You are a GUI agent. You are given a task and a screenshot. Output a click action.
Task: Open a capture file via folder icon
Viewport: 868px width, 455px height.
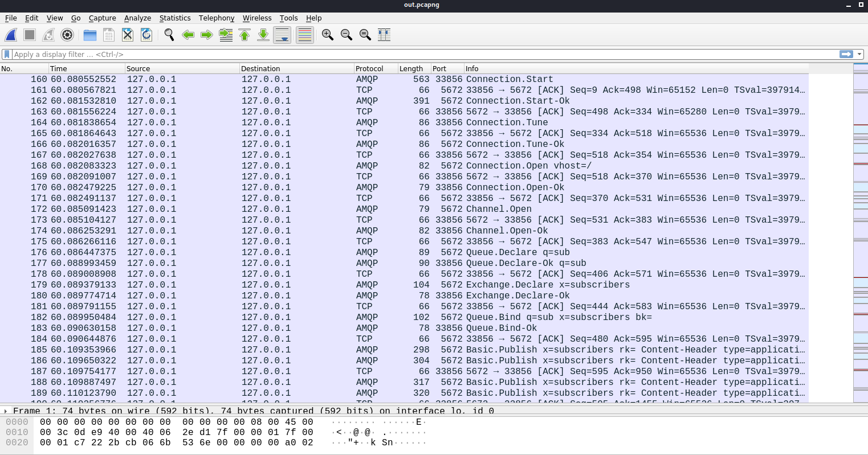point(90,35)
